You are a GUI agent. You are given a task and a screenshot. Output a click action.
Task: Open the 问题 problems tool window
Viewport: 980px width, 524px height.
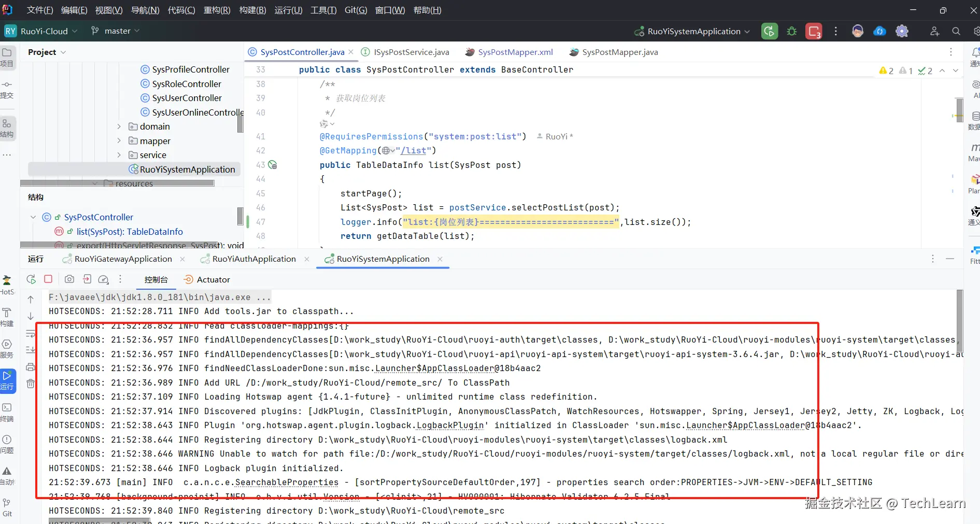coord(7,444)
